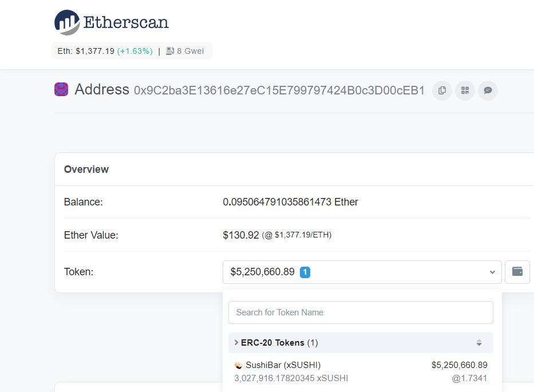
Task: Click the Etherscan logo icon
Action: tap(67, 22)
